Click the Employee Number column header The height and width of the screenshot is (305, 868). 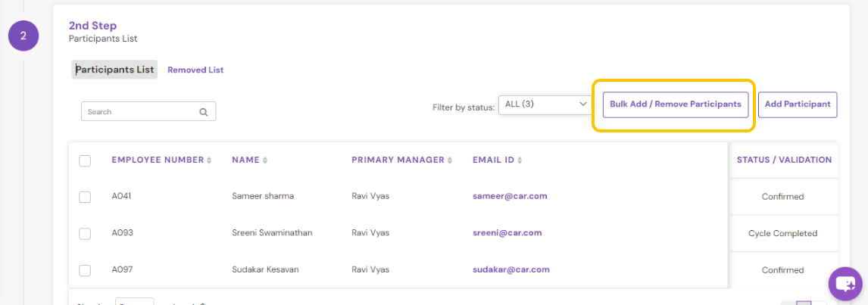(158, 160)
